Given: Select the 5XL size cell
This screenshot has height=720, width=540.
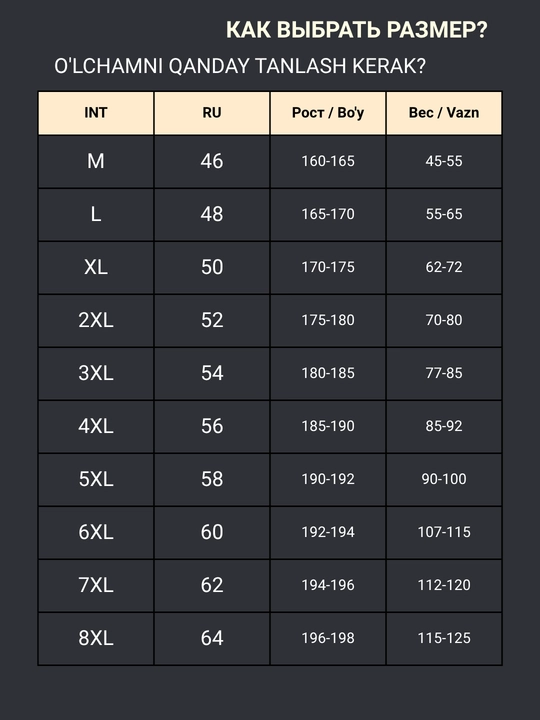Looking at the screenshot, I should 96,479.
